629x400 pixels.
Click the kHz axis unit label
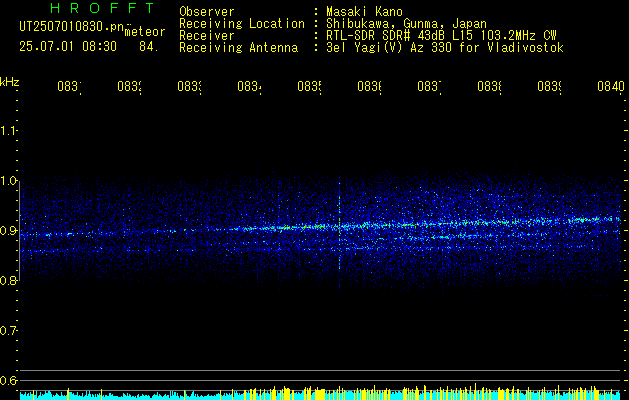[x=10, y=82]
